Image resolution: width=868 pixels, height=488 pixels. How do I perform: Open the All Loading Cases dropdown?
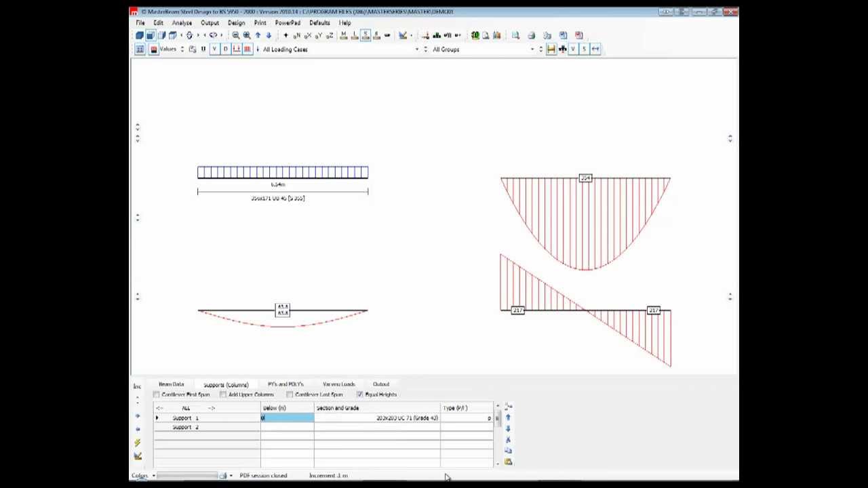417,49
